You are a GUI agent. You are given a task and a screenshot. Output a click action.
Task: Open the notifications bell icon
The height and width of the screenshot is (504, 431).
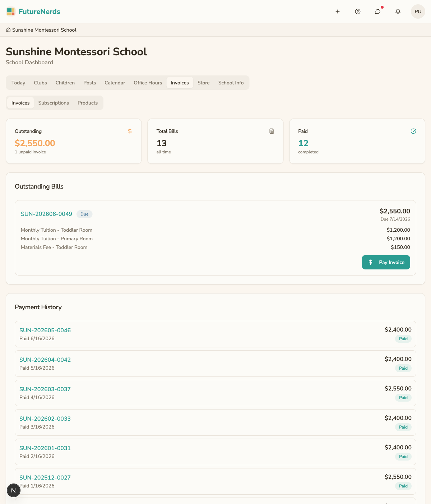(398, 11)
